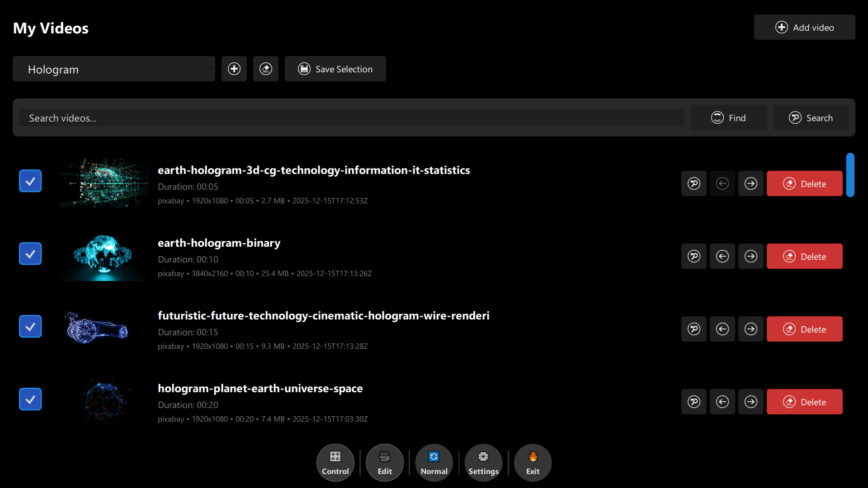868x488 pixels.
Task: Click search icon for hologram-planet-earth video row
Action: [693, 402]
